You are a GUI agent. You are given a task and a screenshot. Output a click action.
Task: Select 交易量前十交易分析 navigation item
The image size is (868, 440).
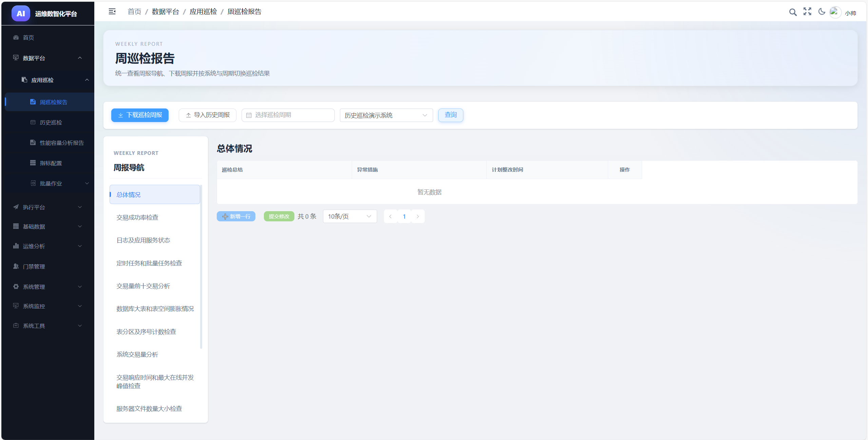[155, 286]
